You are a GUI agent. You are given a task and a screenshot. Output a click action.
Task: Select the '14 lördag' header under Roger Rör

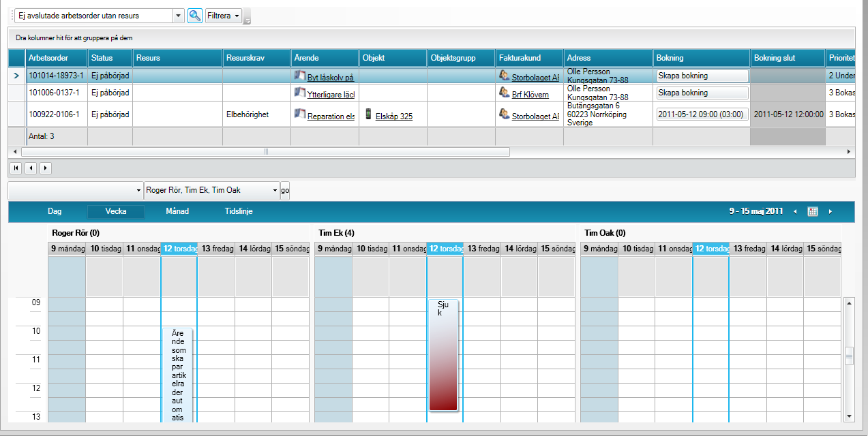click(253, 249)
